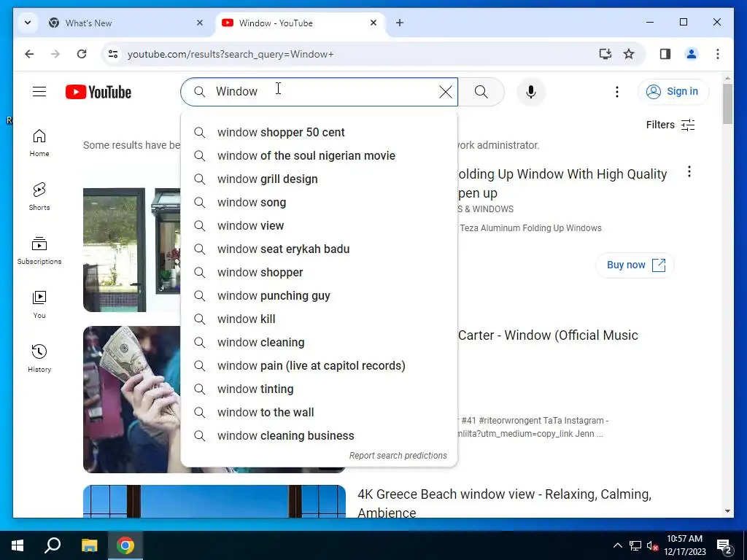
Task: Sign in to YouTube
Action: [x=673, y=91]
